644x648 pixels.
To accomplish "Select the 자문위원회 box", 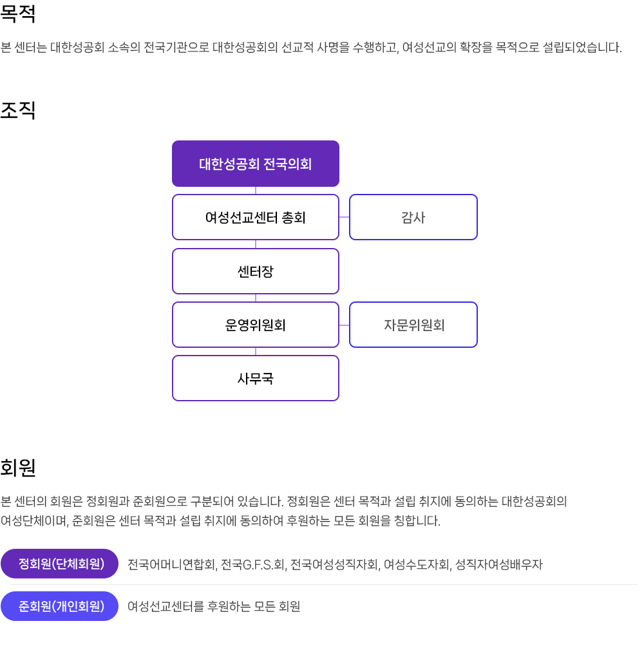I will pos(413,325).
